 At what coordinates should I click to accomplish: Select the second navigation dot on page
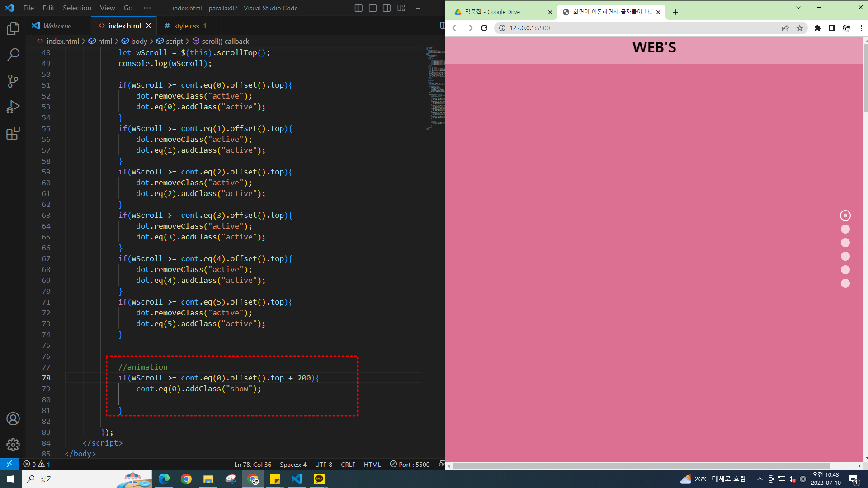pos(845,229)
